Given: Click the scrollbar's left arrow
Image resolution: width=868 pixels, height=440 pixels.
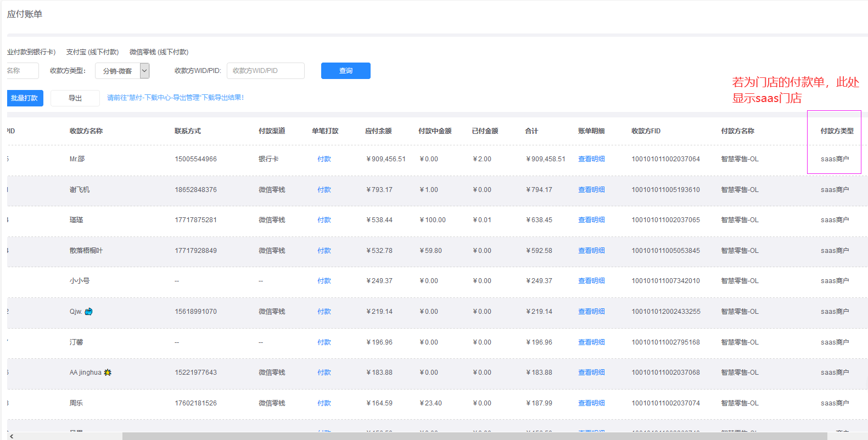Looking at the screenshot, I should (12, 436).
